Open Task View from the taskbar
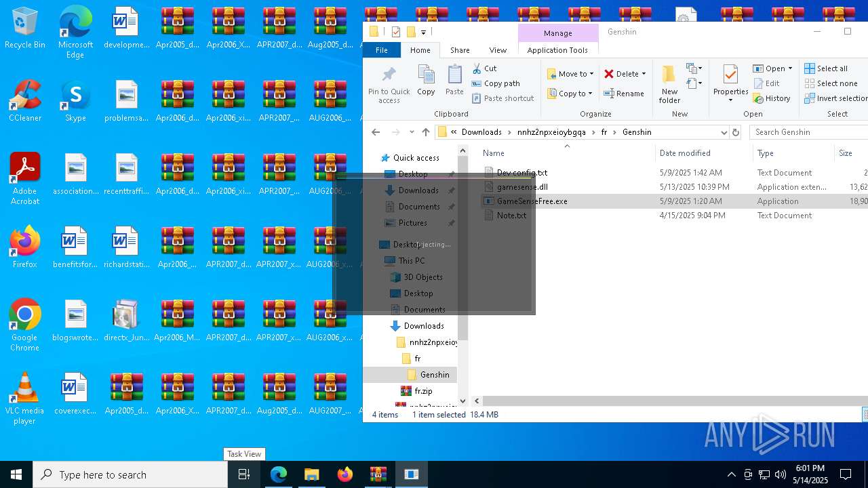Screen dimensions: 868x488 pyautogui.click(x=244, y=474)
